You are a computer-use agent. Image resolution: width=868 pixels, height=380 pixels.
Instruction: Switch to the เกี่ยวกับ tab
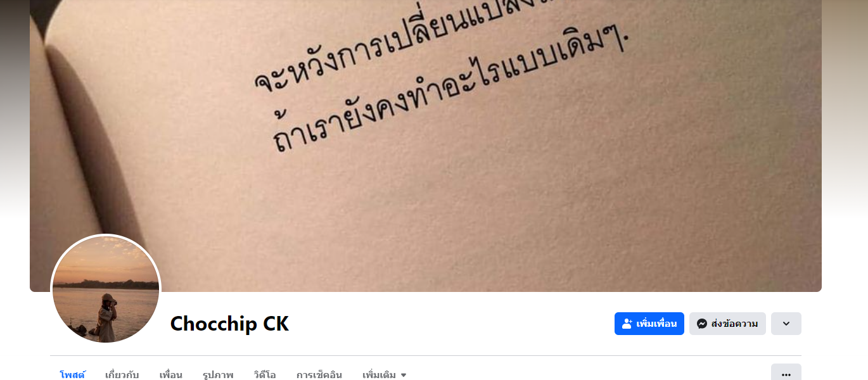pyautogui.click(x=122, y=375)
